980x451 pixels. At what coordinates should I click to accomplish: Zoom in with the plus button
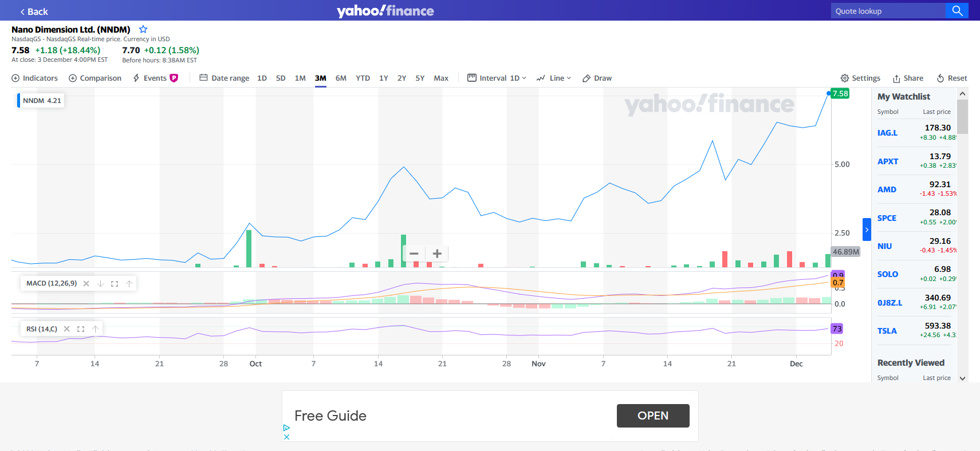coord(437,253)
